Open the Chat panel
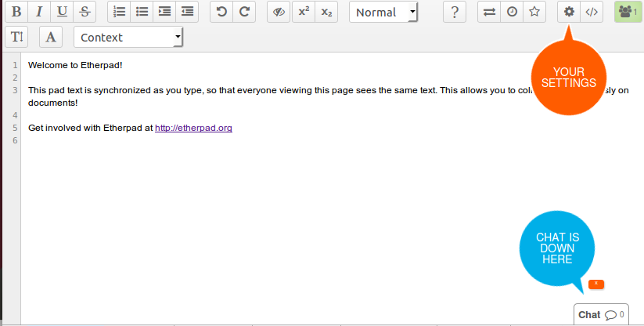Screen dimensions: 644x326 coord(601,314)
